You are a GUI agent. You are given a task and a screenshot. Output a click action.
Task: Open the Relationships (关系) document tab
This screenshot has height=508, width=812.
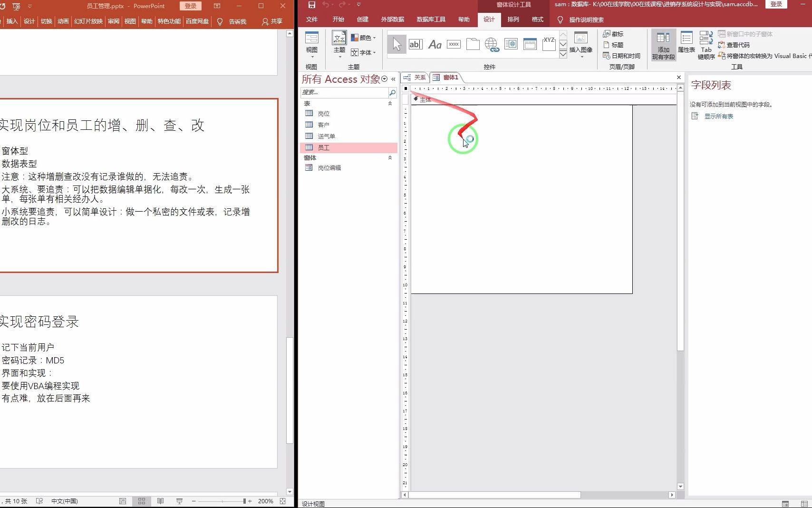point(415,78)
